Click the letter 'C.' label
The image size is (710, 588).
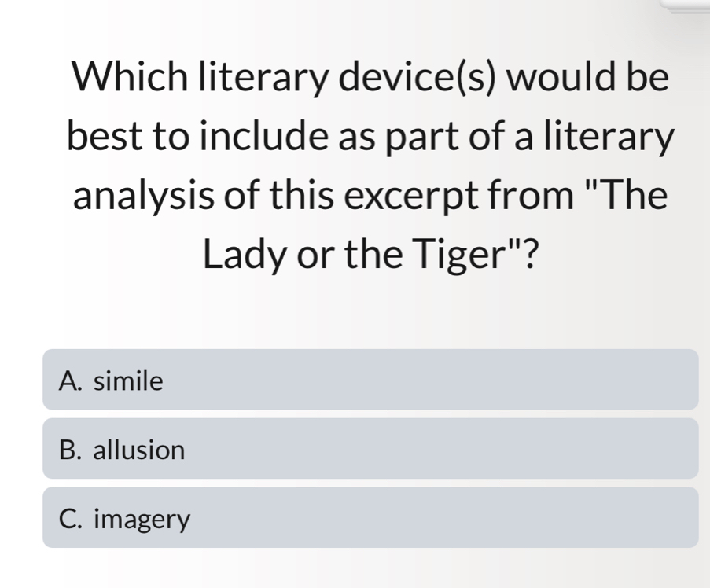72,519
